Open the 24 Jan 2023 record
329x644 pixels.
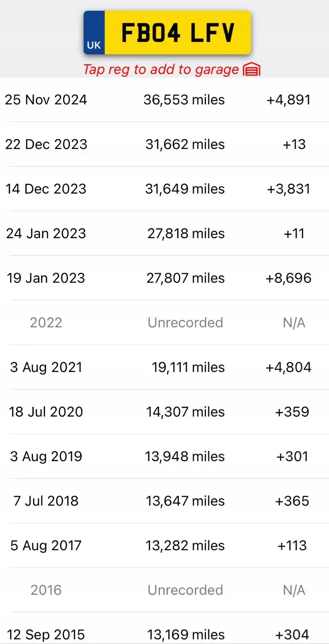pos(46,233)
